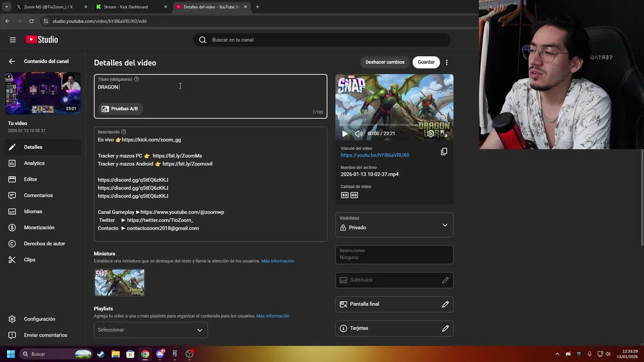Open a new browser tab
644x362 pixels.
pos(258,7)
